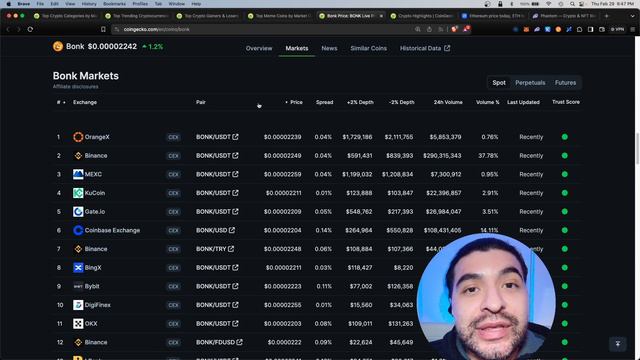Expand the tab search chevron
The width and height of the screenshot is (640, 360).
click(x=633, y=16)
